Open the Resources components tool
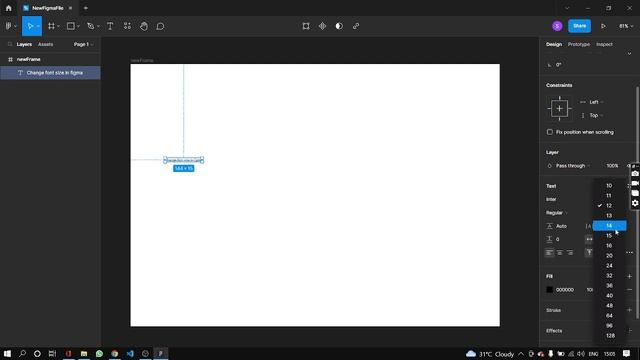 [x=127, y=26]
